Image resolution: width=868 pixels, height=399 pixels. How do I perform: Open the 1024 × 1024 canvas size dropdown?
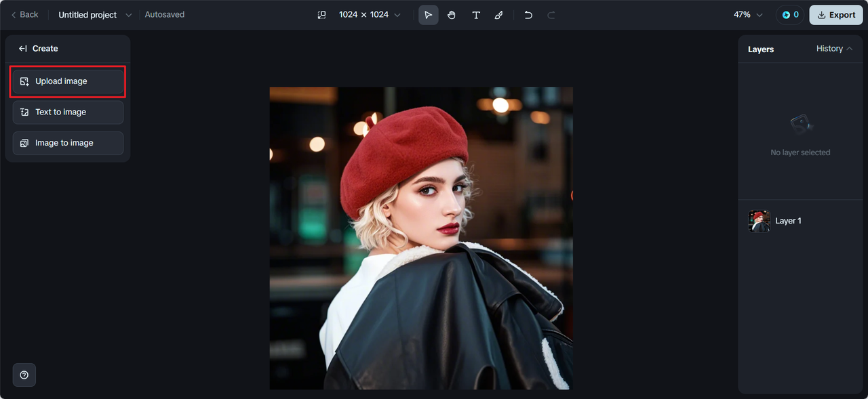[x=370, y=15]
